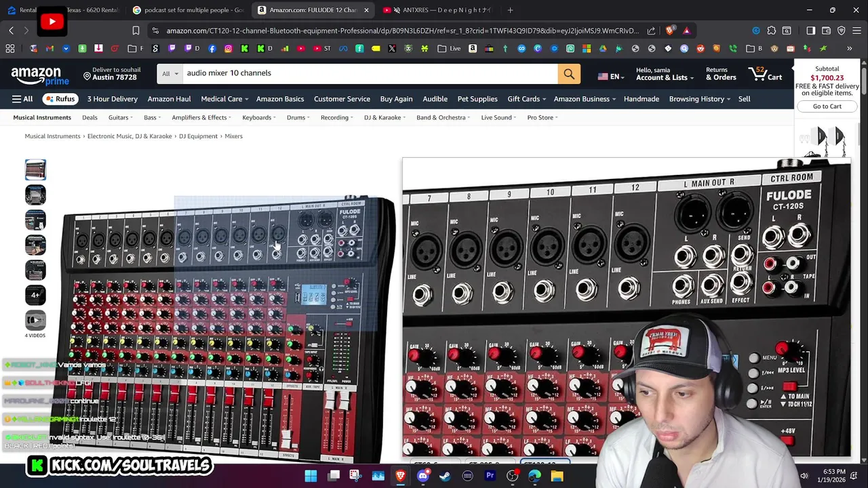
Task: Switch to the ANTXRES DeepNight YouTube tab
Action: (439, 10)
